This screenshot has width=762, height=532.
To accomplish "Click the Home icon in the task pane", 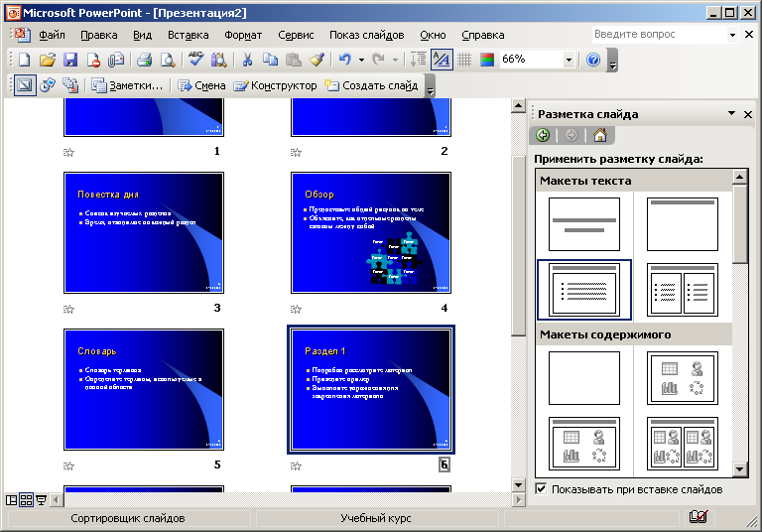I will [600, 135].
